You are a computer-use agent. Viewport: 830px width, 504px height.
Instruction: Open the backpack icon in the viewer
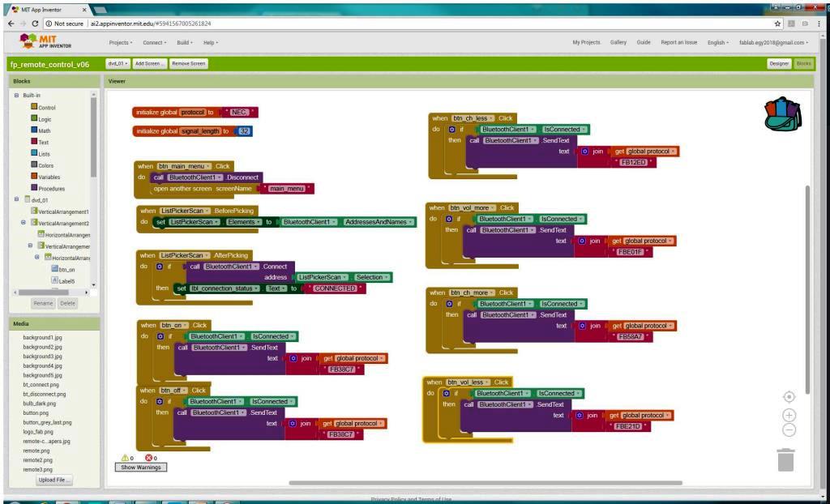(x=784, y=113)
